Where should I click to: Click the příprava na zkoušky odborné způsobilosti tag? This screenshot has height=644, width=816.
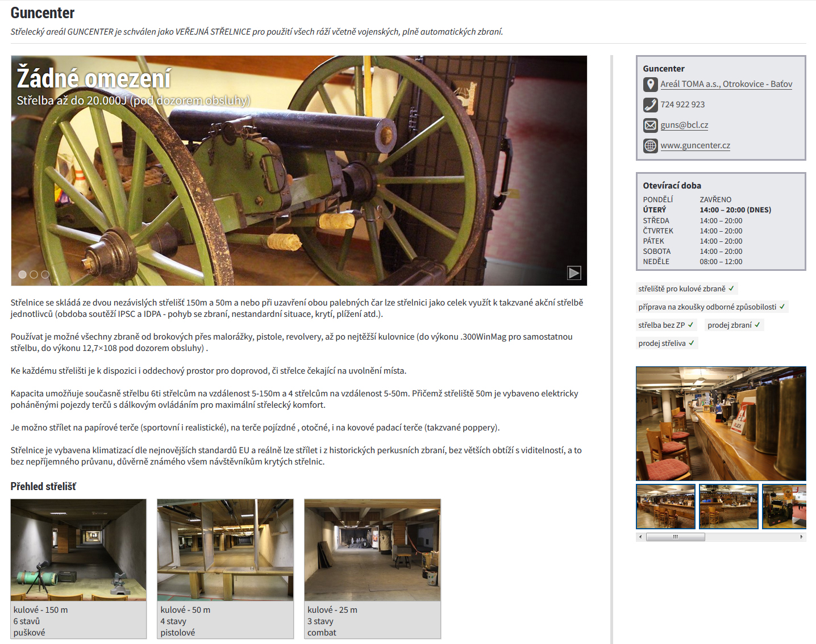(712, 307)
